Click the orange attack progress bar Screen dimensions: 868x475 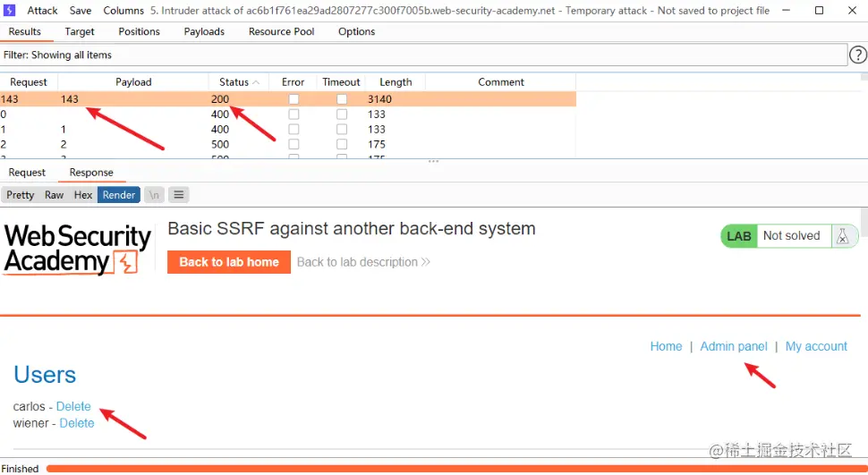pyautogui.click(x=456, y=469)
